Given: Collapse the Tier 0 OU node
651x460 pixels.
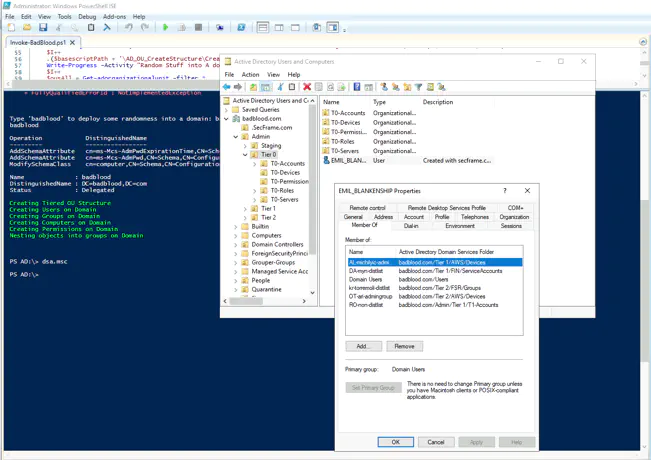Looking at the screenshot, I should pyautogui.click(x=245, y=154).
